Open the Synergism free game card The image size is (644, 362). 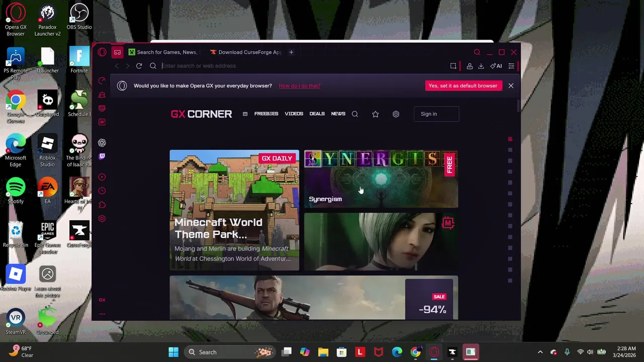coord(381,178)
